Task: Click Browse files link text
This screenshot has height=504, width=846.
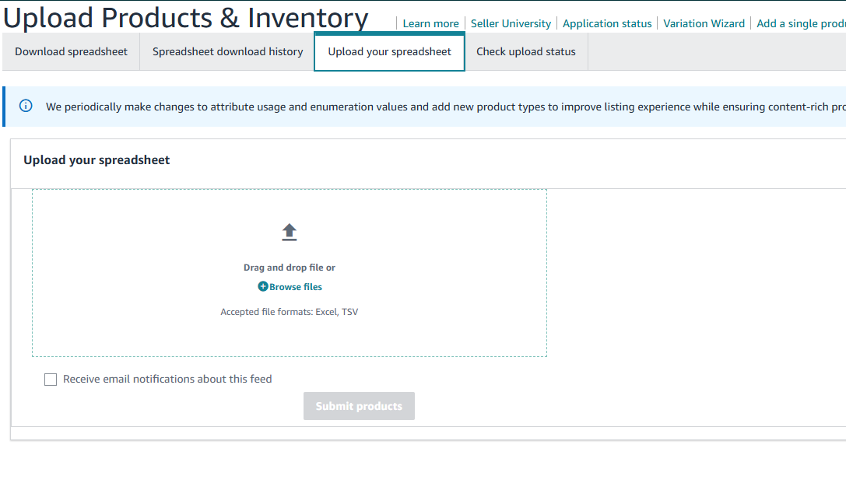Action: tap(296, 287)
